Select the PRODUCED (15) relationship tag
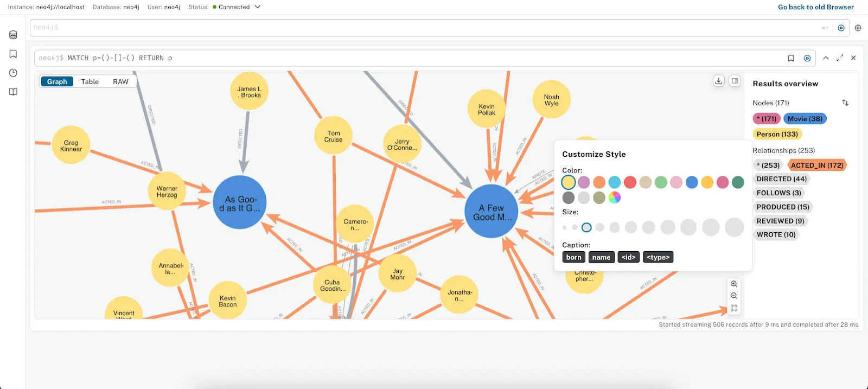 pos(783,207)
